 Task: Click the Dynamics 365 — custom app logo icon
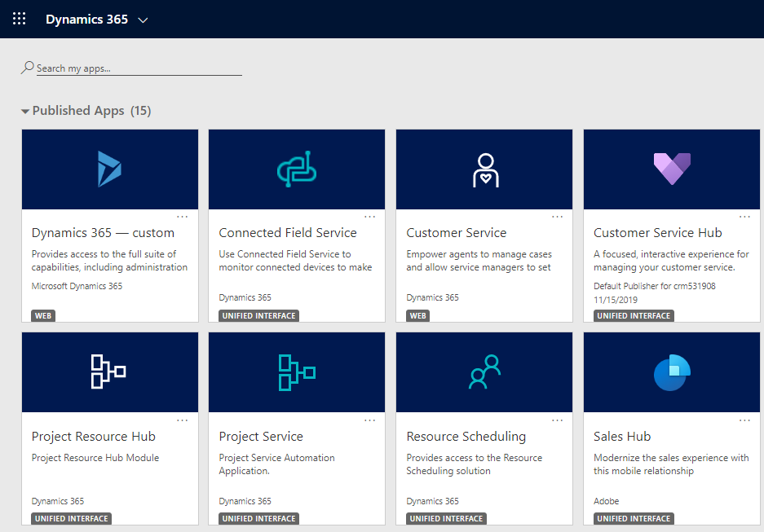point(109,168)
